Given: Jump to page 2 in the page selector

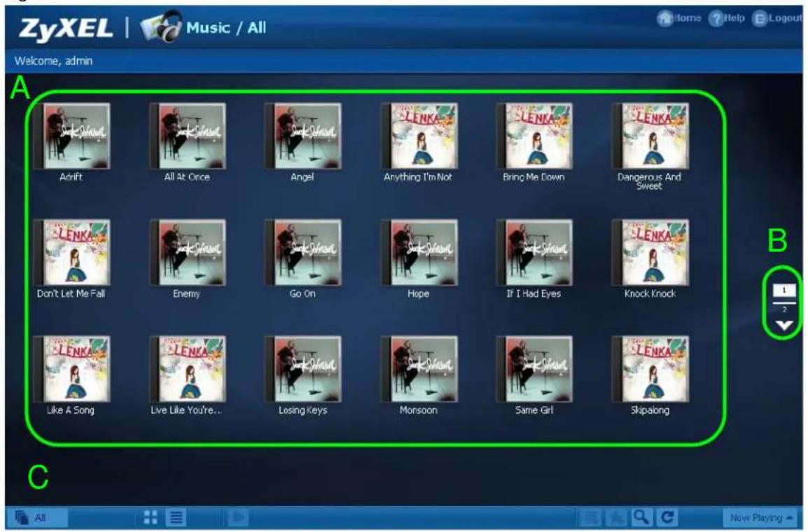Looking at the screenshot, I should pos(783,309).
